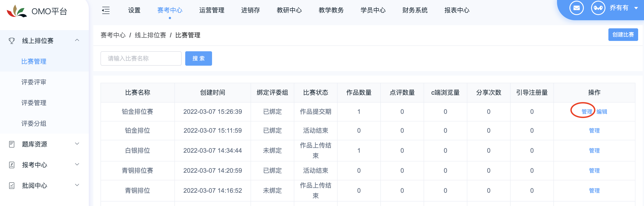Click 未绑定 in the 白银排位 row
Viewport: 644px width, 206px height.
point(272,150)
